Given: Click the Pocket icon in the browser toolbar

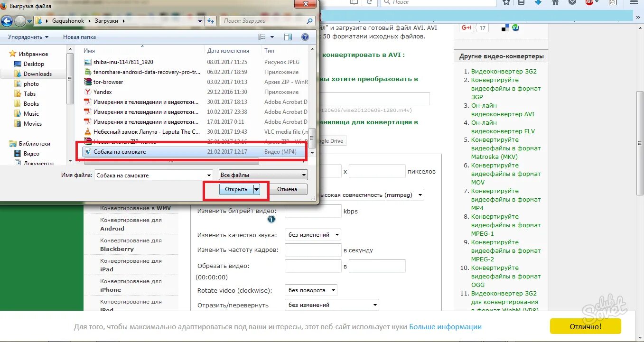Looking at the screenshot, I should coord(572,2).
